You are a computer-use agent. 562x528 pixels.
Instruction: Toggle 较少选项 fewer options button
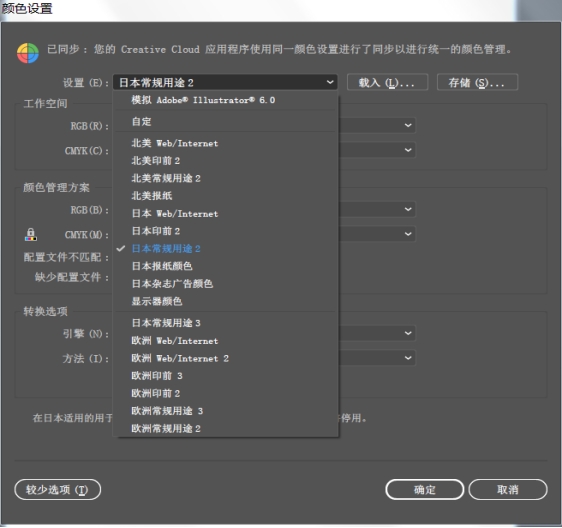[57, 489]
